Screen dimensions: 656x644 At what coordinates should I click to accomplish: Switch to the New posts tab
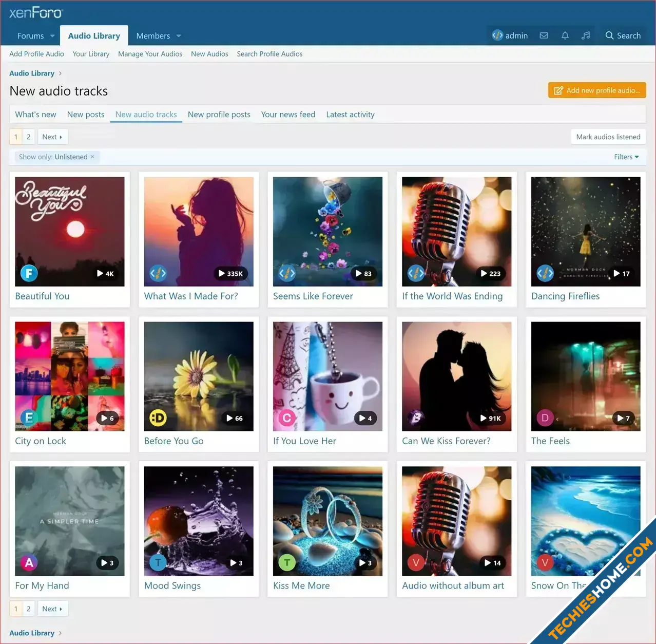coord(86,115)
